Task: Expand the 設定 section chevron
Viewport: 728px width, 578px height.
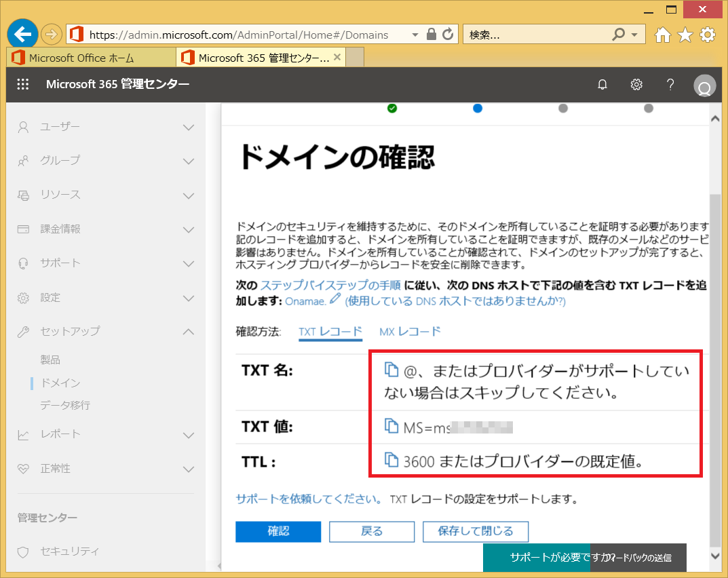Action: (188, 298)
